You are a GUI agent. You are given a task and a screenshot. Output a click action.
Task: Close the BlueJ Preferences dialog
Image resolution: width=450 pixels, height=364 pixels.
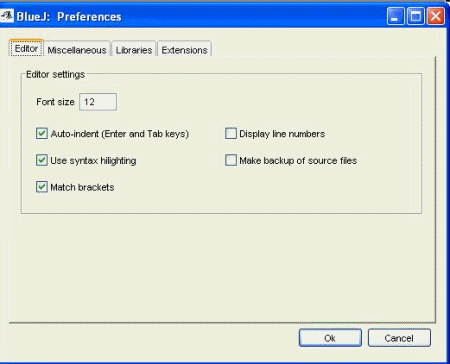click(436, 16)
